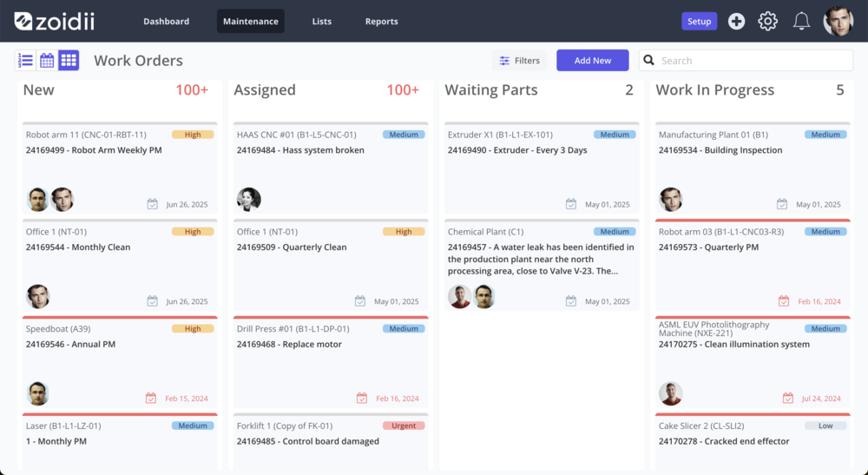Click assignee avatar on Annual PM card
868x475 pixels.
[37, 393]
